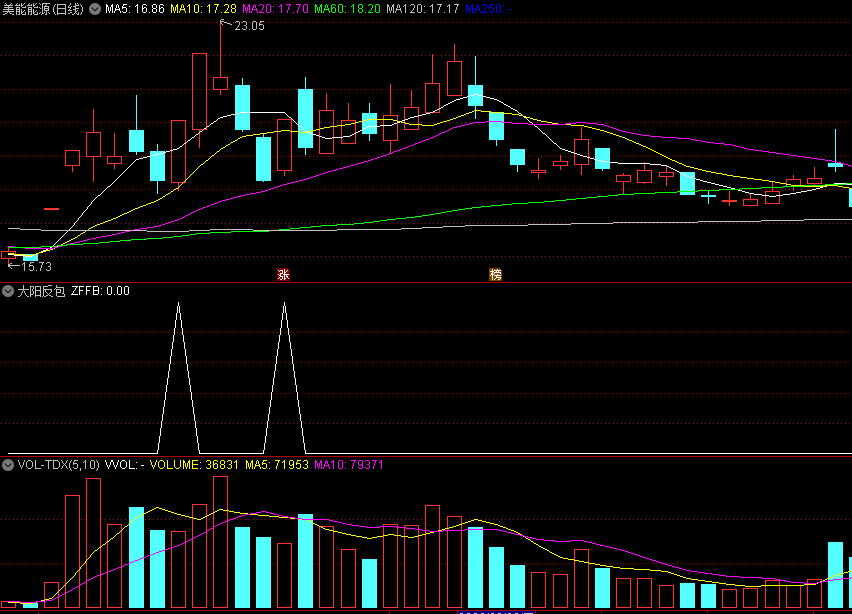Click the 23.05 high price annotation
Screen dimensions: 852x614
click(x=249, y=26)
